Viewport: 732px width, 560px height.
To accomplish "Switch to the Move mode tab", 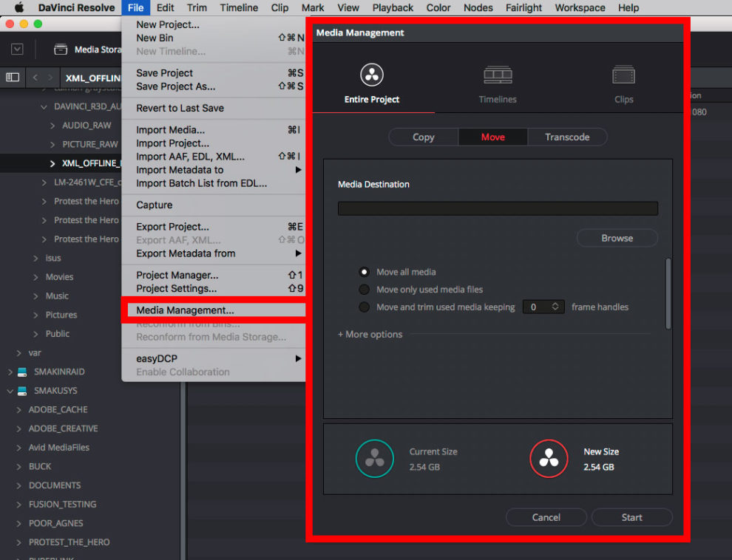I will (493, 137).
